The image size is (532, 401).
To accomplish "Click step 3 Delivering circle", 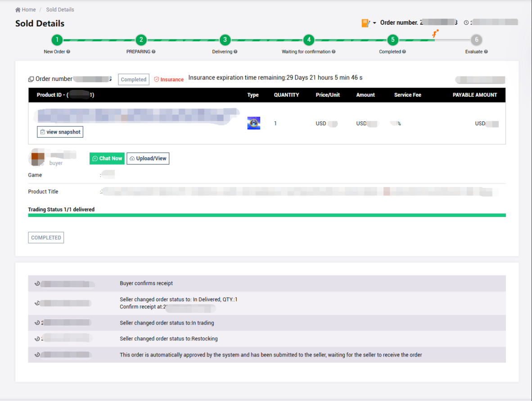I will 225,40.
